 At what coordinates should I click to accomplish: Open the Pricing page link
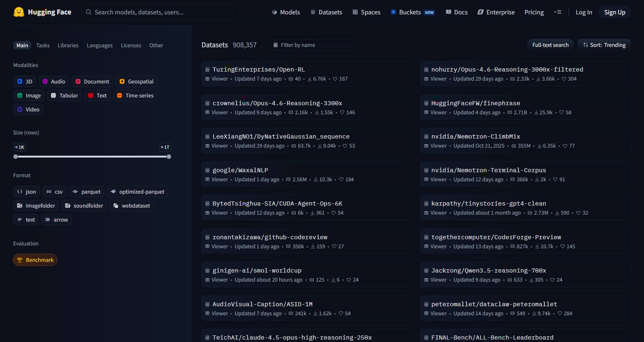pos(534,12)
